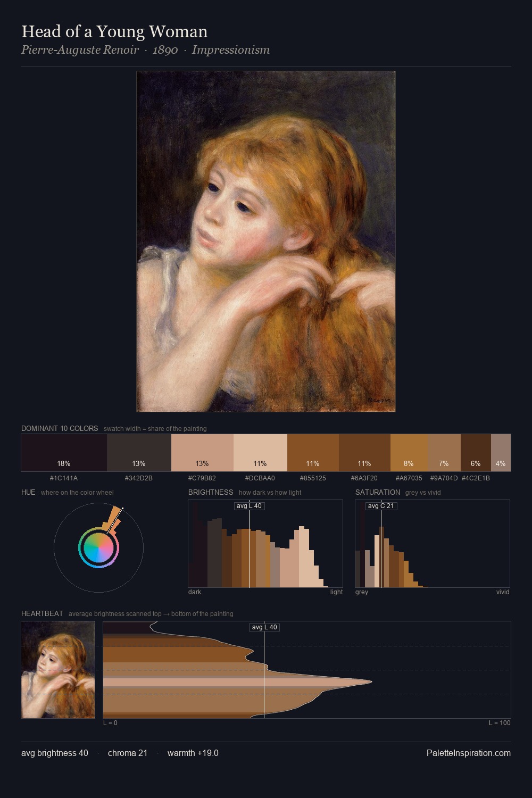
Task: Click the title 'Head of a Young Woman'
Action: click(x=114, y=31)
